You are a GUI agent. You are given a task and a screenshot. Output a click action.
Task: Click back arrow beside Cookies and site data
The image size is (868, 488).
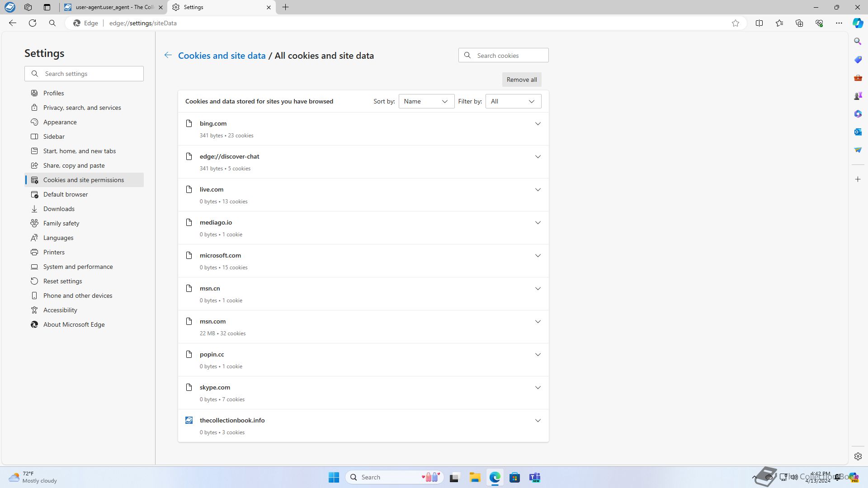(168, 55)
